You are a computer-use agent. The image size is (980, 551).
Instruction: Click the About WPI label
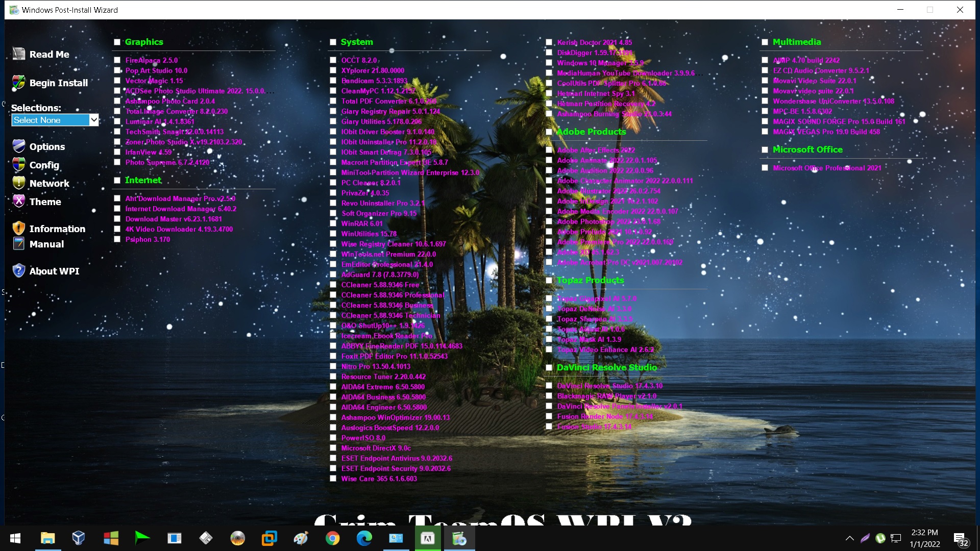tap(55, 271)
